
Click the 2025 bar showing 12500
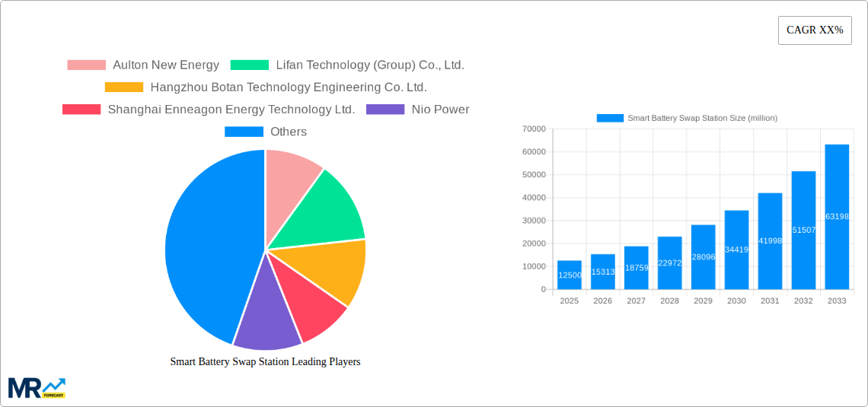pos(570,275)
